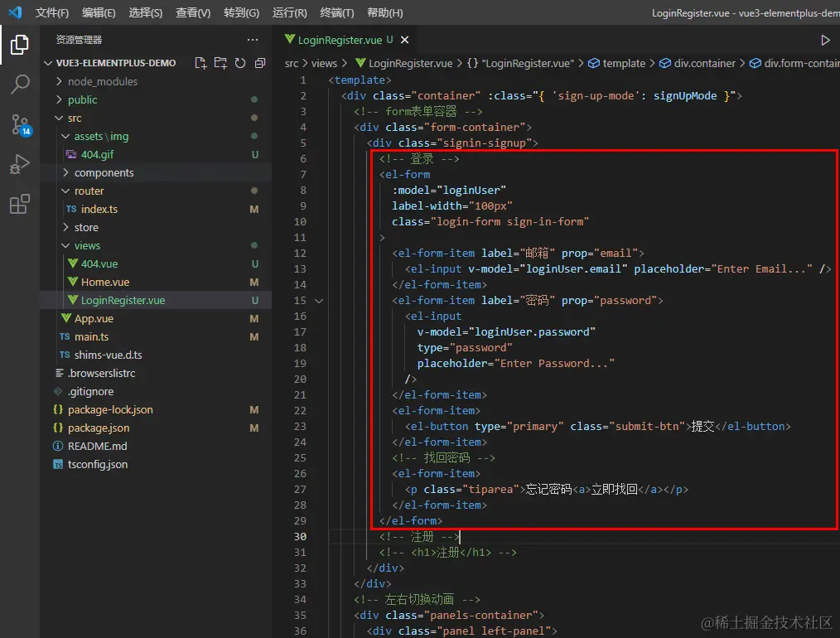
Task: Run the current file with play icon
Action: point(825,40)
